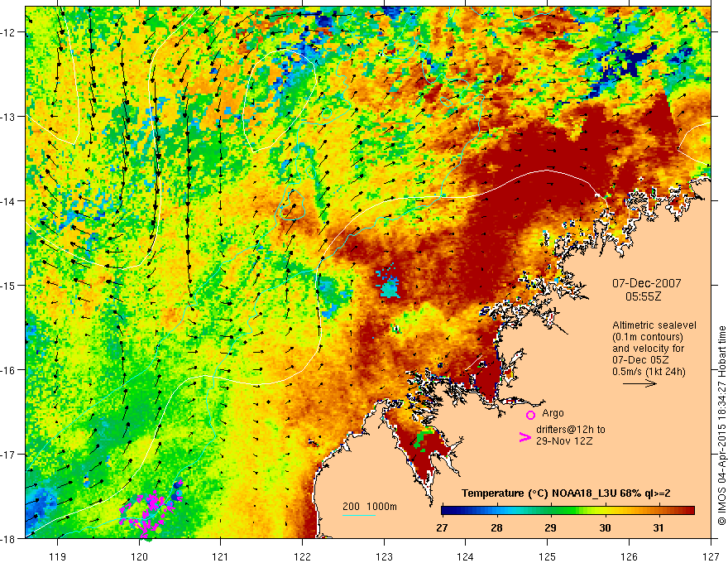Click longitude axis label 127
Image resolution: width=728 pixels, height=563 pixels.
pos(711,556)
